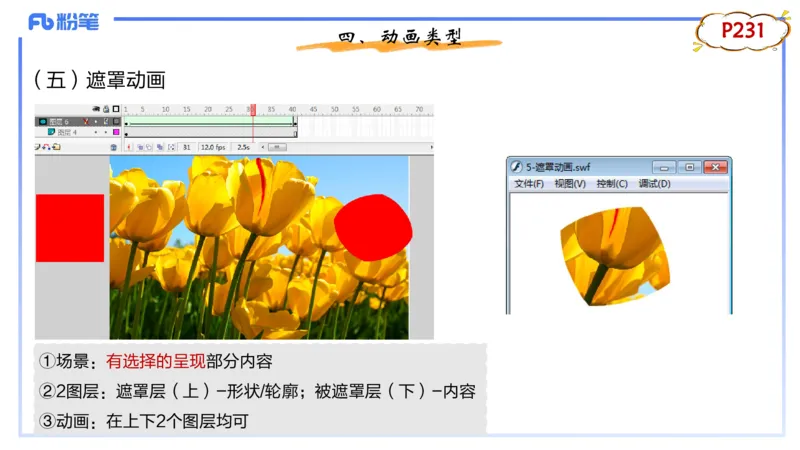Image resolution: width=800 pixels, height=450 pixels.
Task: Click the eye icon in timeline header
Action: point(96,109)
